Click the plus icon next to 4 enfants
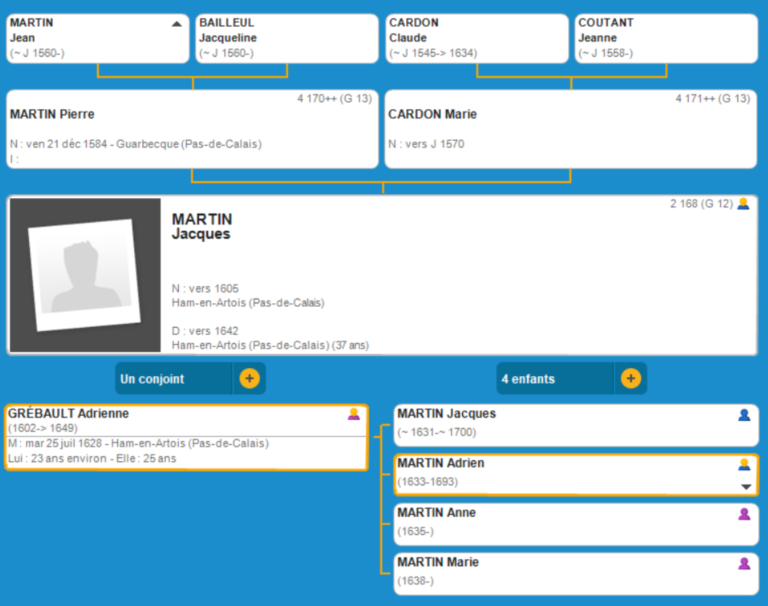 pyautogui.click(x=630, y=379)
